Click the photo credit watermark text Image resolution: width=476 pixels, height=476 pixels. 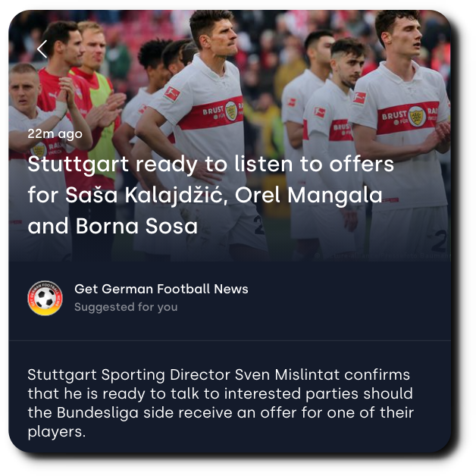tap(383, 256)
